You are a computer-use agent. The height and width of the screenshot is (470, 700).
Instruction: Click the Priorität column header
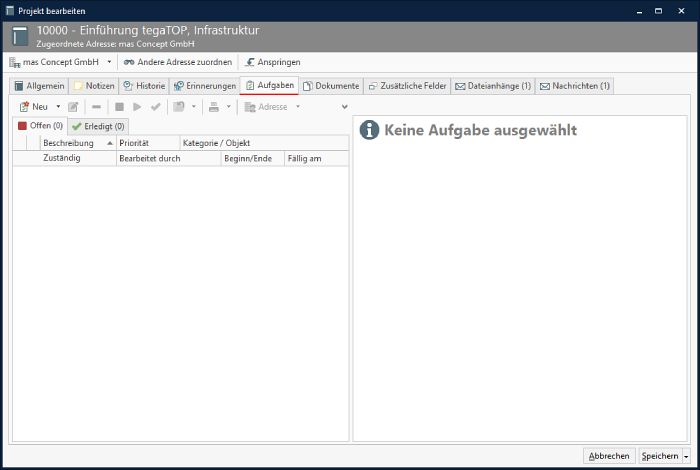(148, 143)
